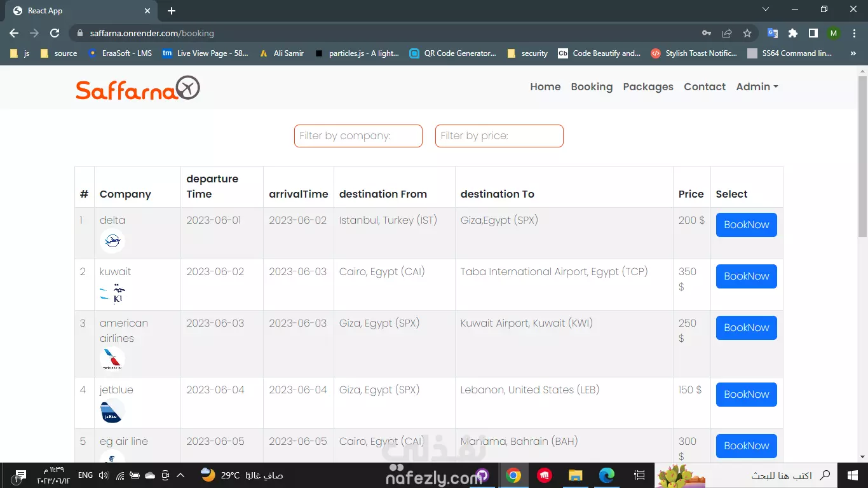Bookmark this tab with the star
868x488 pixels.
click(x=747, y=33)
